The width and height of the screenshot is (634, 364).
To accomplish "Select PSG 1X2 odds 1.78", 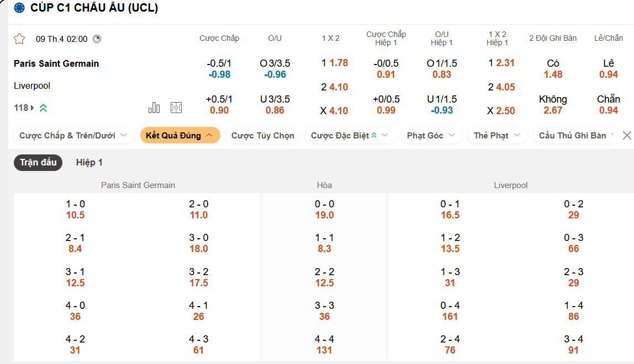I will [x=335, y=63].
